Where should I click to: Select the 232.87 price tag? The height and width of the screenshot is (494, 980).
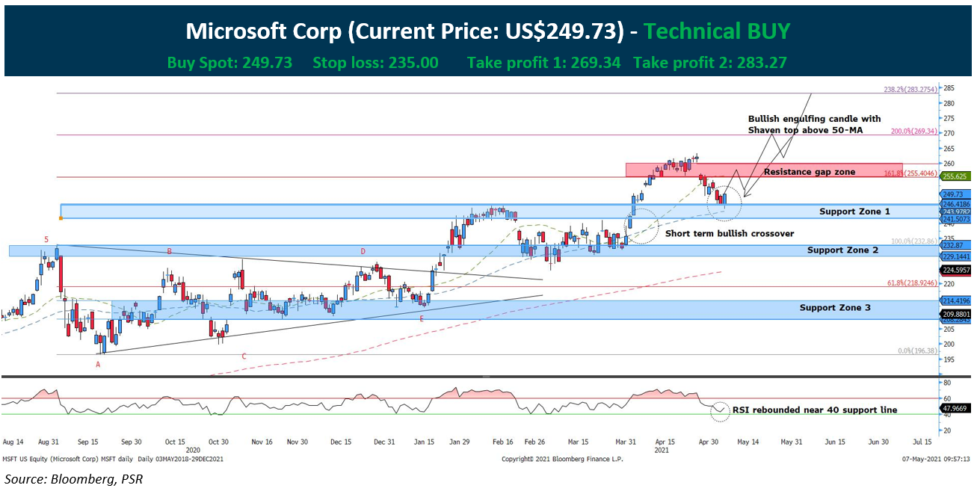pos(956,245)
